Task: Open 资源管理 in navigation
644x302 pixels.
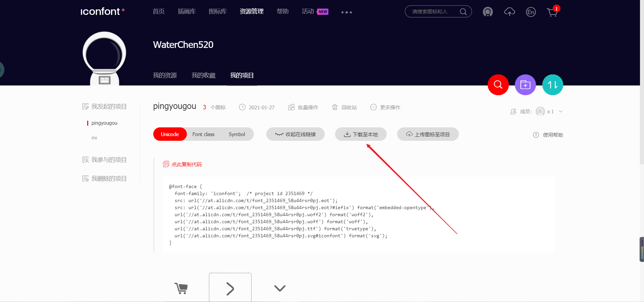Action: (252, 11)
